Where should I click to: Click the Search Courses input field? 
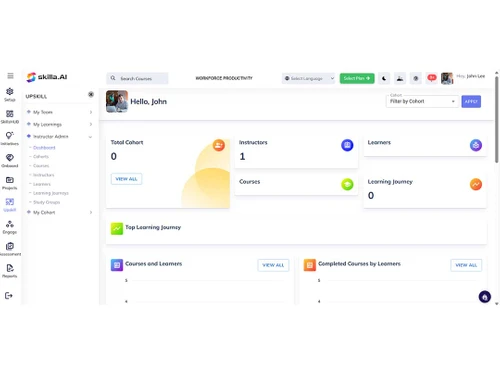click(x=137, y=78)
